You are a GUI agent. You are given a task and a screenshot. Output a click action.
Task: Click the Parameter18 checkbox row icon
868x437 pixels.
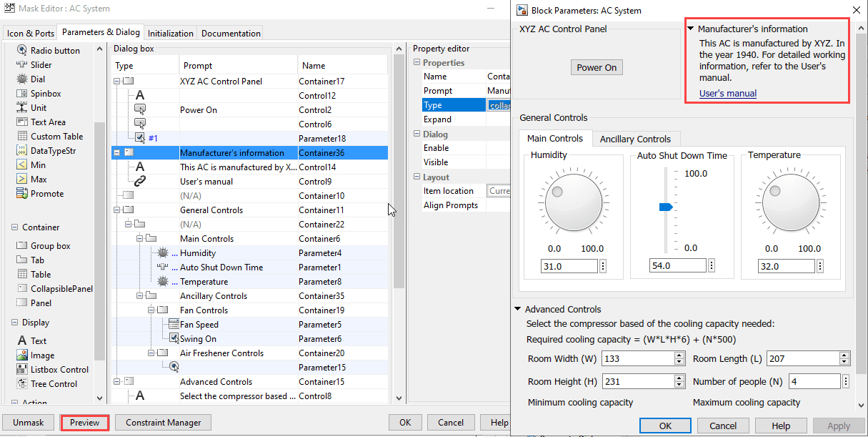click(140, 138)
